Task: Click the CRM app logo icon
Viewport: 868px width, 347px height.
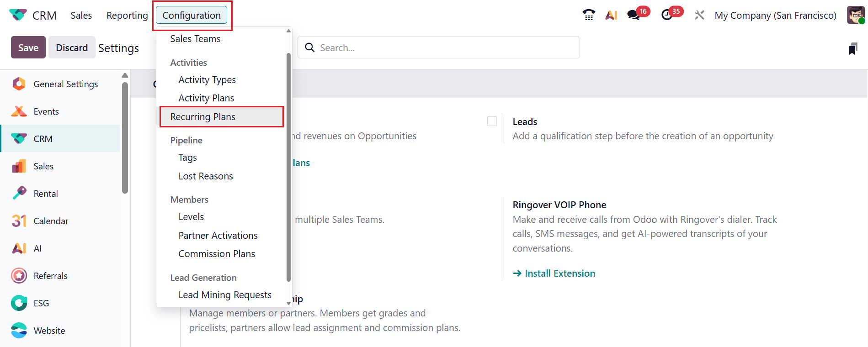Action: [18, 15]
